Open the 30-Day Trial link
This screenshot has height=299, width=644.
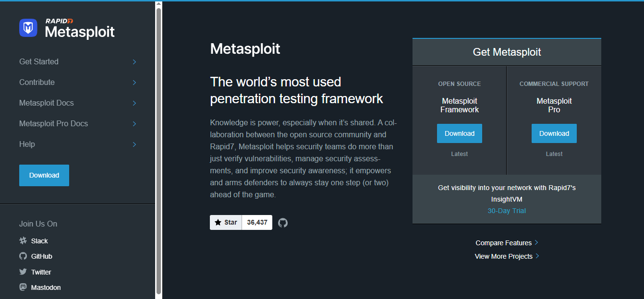[x=507, y=211]
